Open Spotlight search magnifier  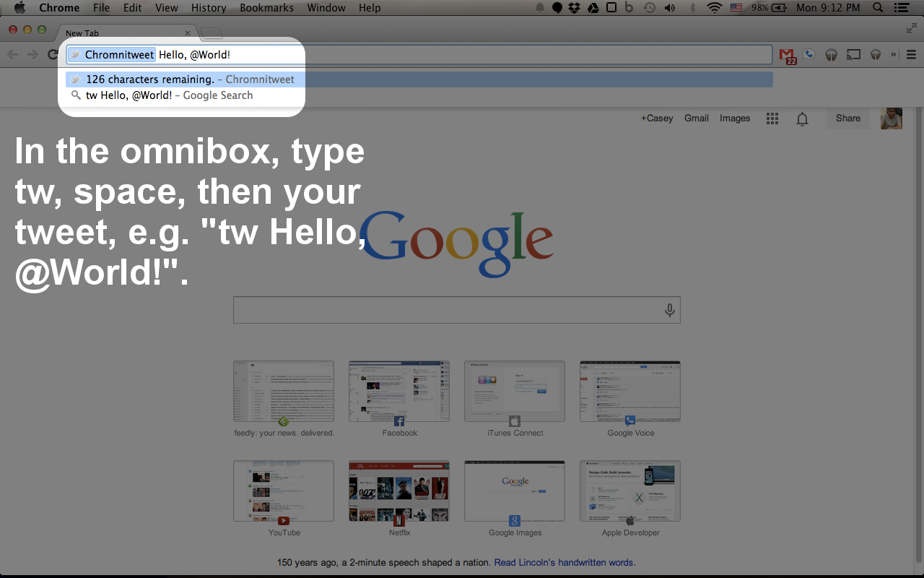[x=878, y=8]
